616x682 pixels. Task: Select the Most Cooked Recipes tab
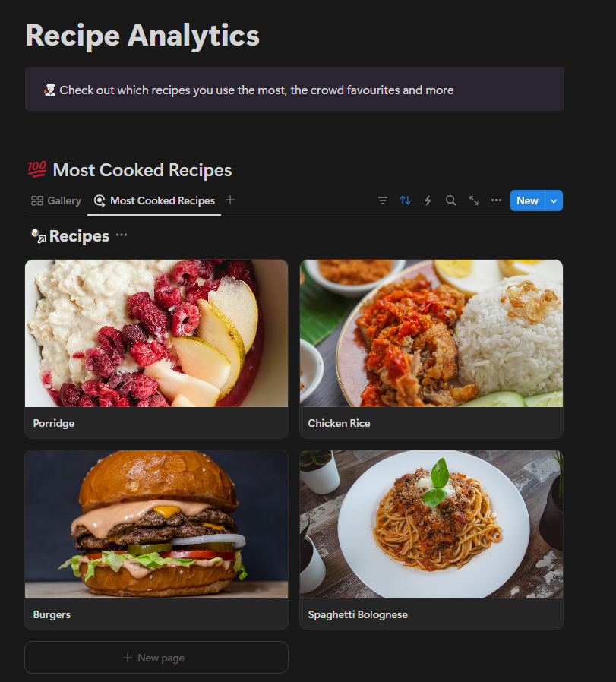click(x=154, y=200)
